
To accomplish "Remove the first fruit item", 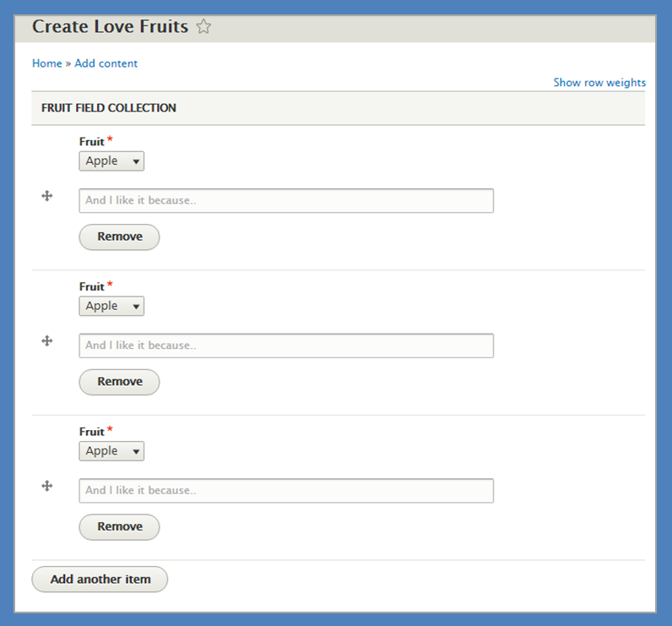I will (x=119, y=237).
